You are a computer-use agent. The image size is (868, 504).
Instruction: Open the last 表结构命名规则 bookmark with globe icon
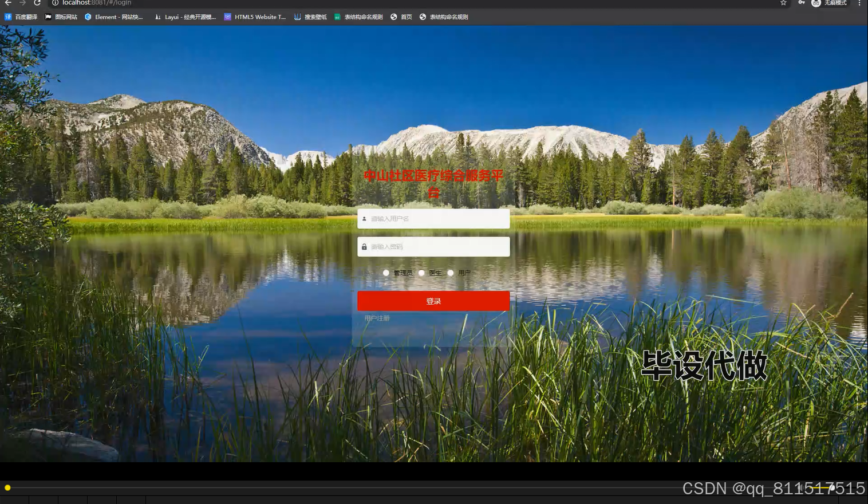[x=444, y=17]
